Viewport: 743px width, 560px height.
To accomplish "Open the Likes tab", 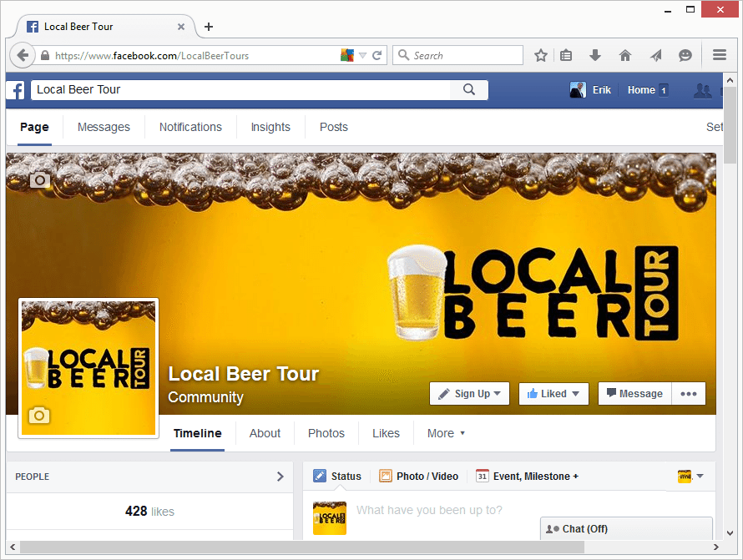I will [386, 433].
